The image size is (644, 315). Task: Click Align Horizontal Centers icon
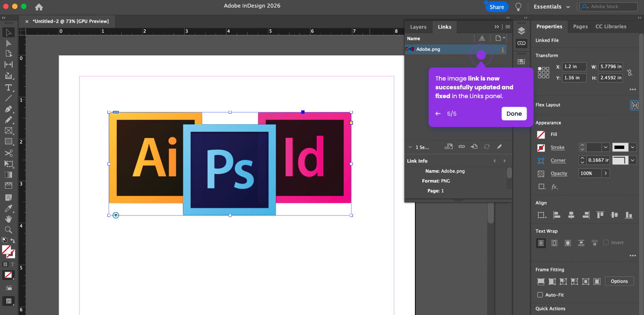click(x=571, y=215)
